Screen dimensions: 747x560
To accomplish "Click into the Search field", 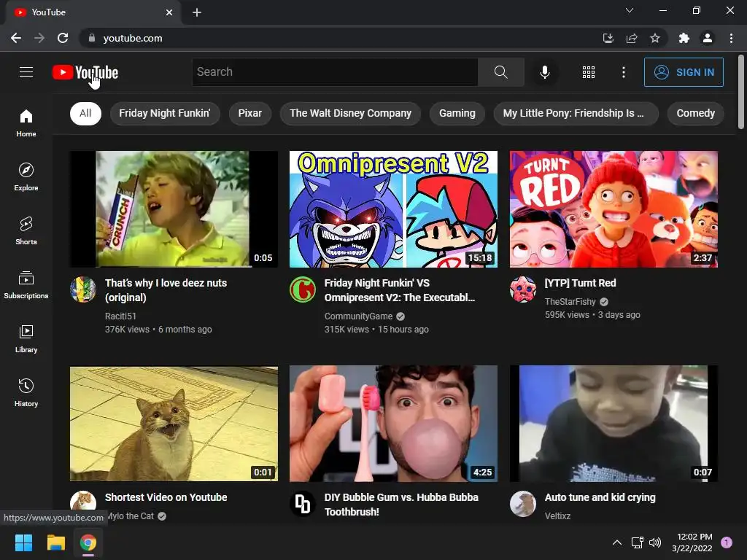I will (x=336, y=72).
